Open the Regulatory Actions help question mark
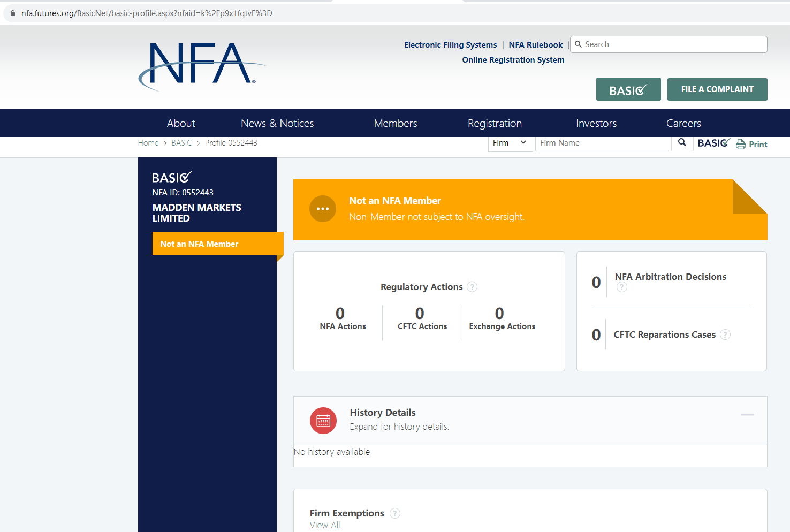 pos(472,287)
